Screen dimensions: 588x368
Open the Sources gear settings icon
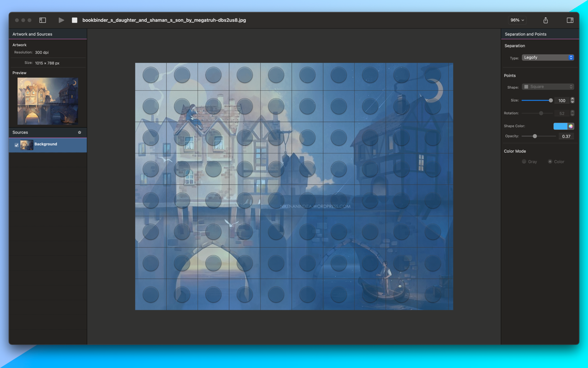pyautogui.click(x=80, y=132)
